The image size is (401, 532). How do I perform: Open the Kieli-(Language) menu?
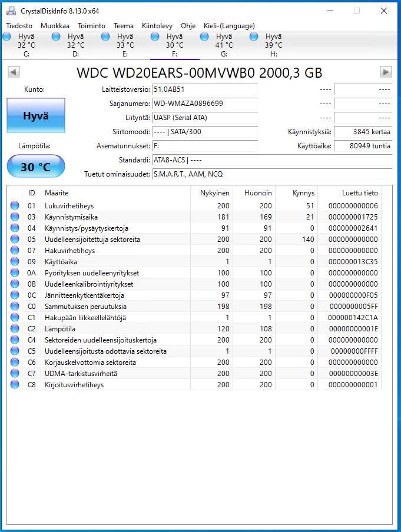point(229,26)
